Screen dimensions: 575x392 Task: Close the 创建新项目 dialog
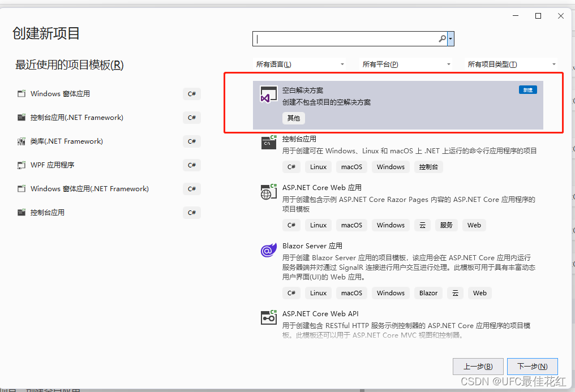[x=561, y=16]
